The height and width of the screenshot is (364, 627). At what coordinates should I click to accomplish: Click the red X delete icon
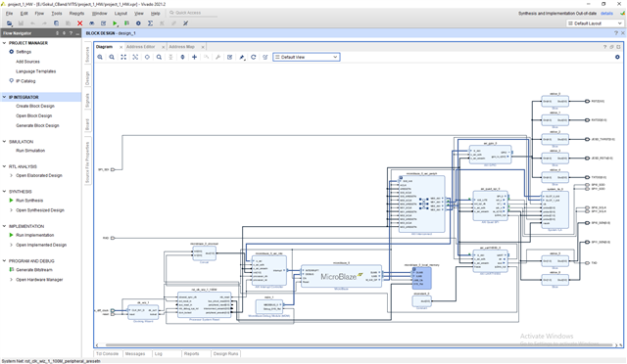[80, 23]
